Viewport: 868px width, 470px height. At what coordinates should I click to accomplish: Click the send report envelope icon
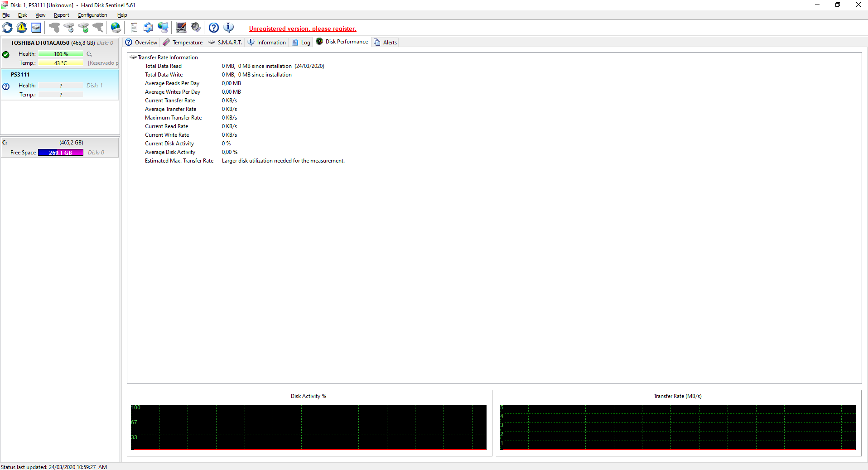point(149,28)
